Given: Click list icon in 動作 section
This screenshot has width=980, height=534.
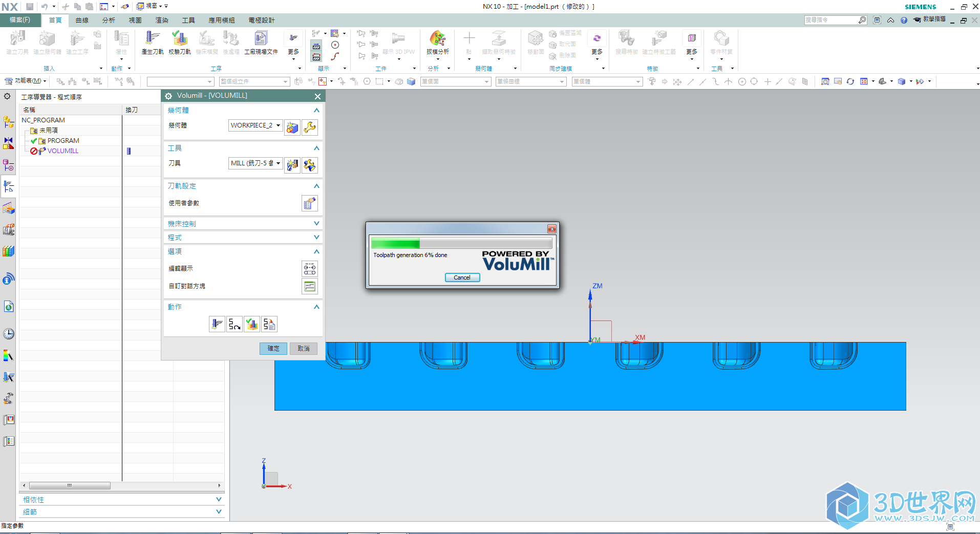Looking at the screenshot, I should (269, 324).
